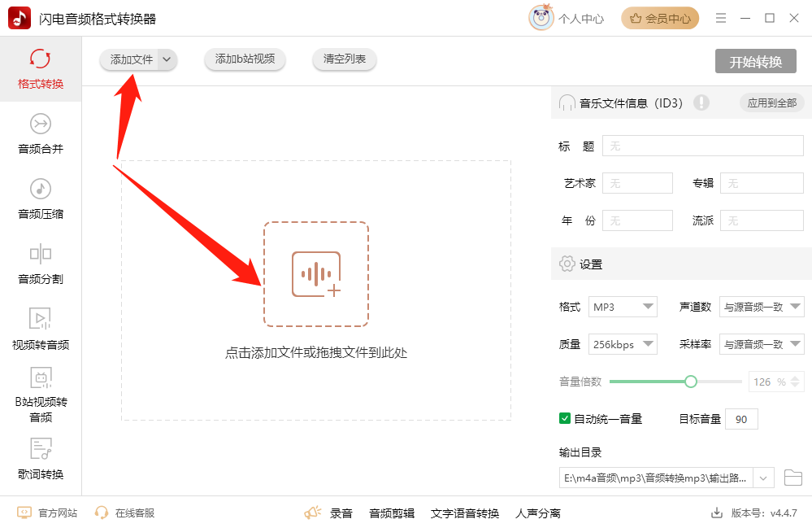Screen dimensions: 812x528
Task: Open 个人中心 personal center
Action: click(x=581, y=19)
